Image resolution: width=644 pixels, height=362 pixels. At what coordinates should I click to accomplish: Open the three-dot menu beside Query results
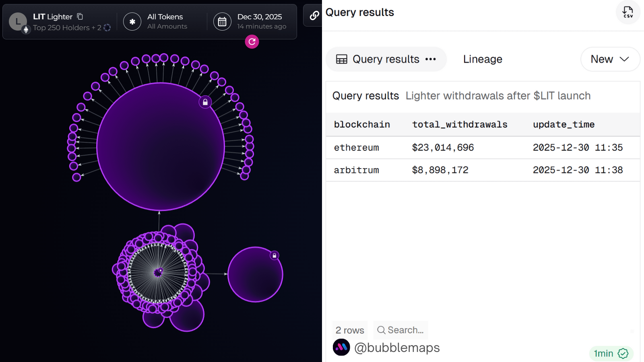(431, 59)
